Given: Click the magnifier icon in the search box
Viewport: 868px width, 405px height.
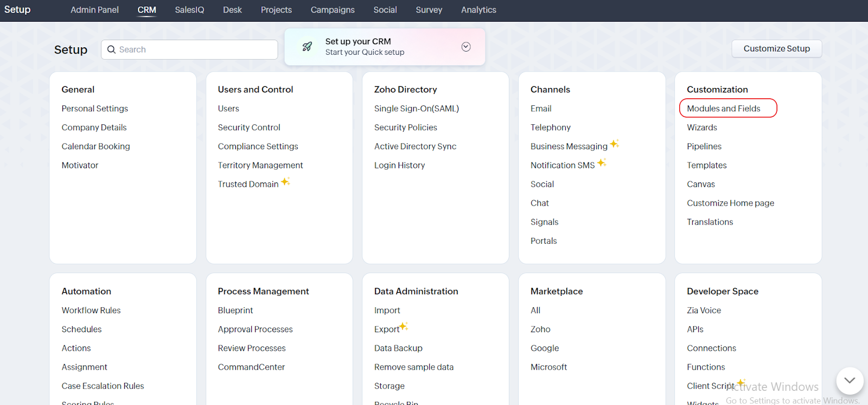Looking at the screenshot, I should (111, 49).
